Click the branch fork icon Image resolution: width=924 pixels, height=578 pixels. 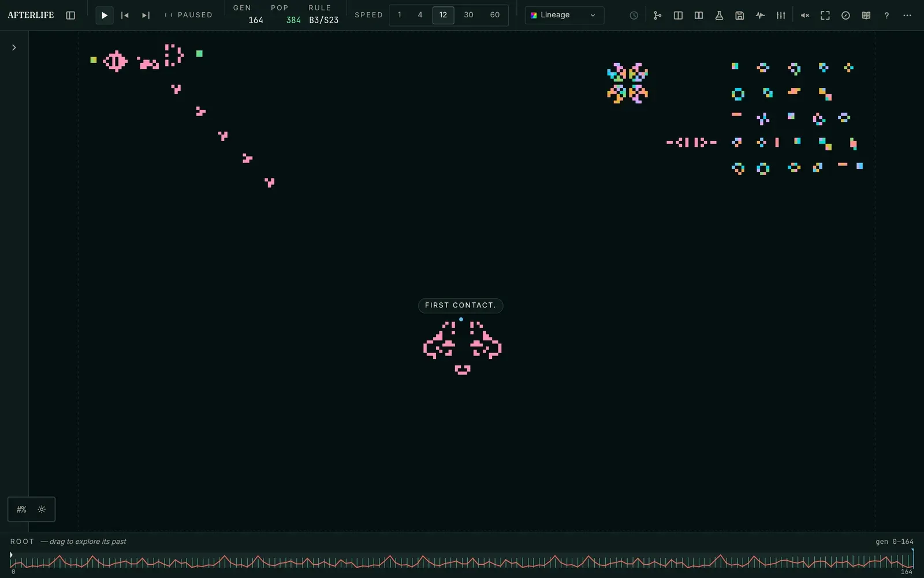657,16
